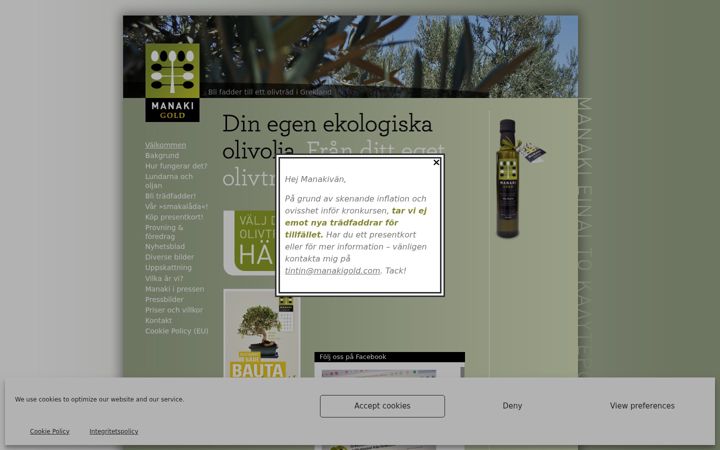Click the Manaki Gold logo
The image size is (720, 450).
point(172,83)
